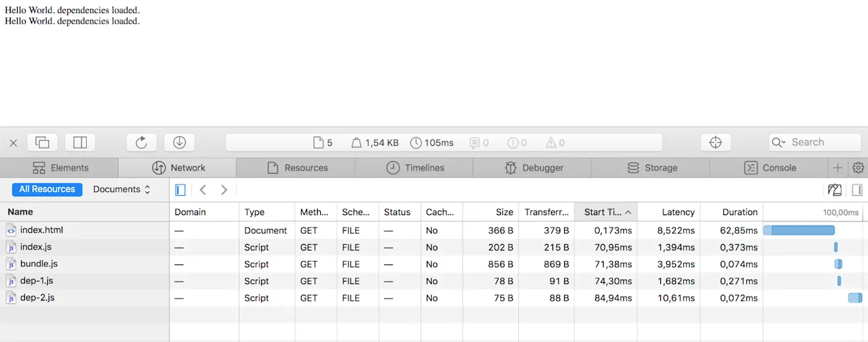Dock the inspector to the side
The image size is (868, 342).
click(80, 142)
